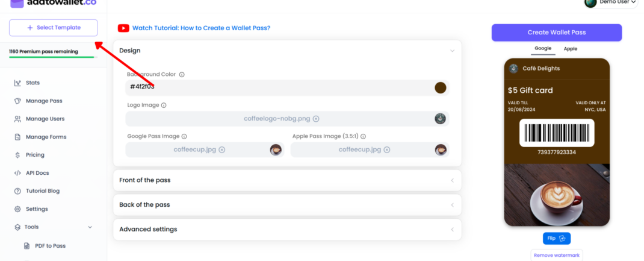Click info icon next to Background Color
Screen dimensions: 644x261
(182, 75)
